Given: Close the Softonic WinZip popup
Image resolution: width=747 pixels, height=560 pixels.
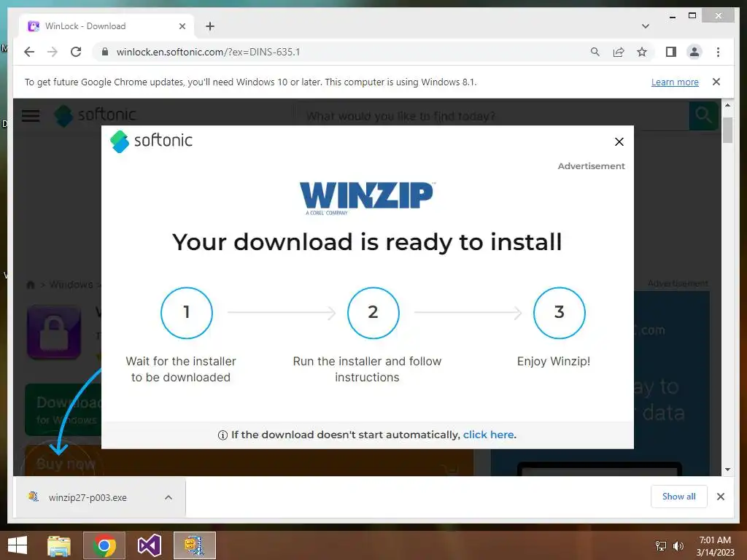Looking at the screenshot, I should (x=619, y=142).
